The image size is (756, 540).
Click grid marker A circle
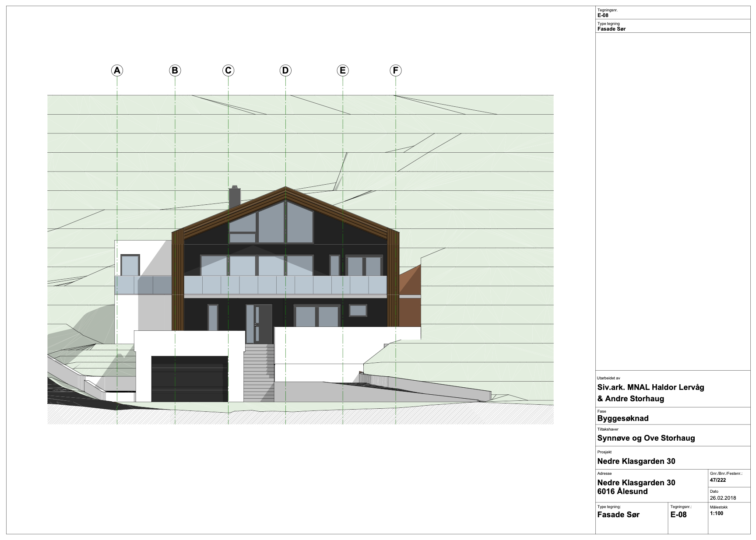pyautogui.click(x=117, y=70)
